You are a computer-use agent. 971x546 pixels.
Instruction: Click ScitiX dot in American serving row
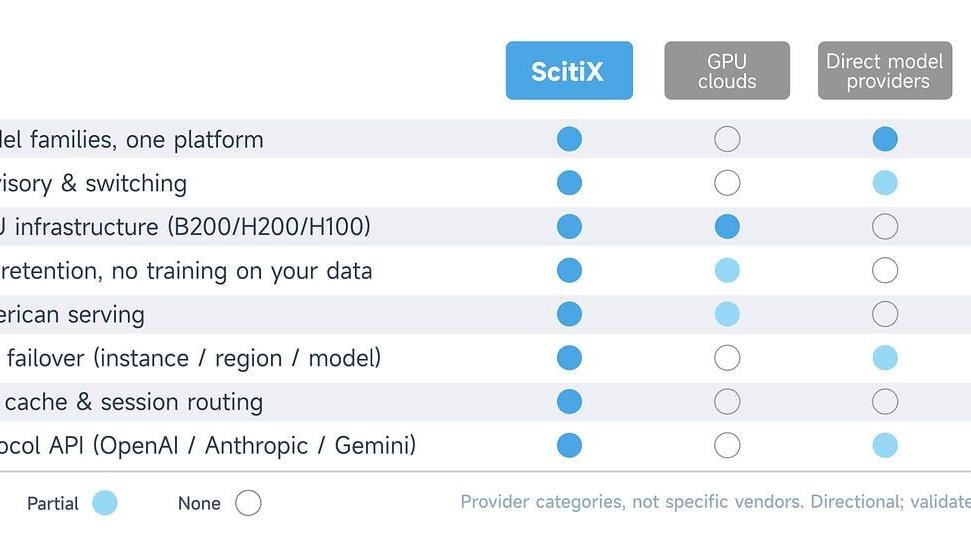pyautogui.click(x=569, y=314)
